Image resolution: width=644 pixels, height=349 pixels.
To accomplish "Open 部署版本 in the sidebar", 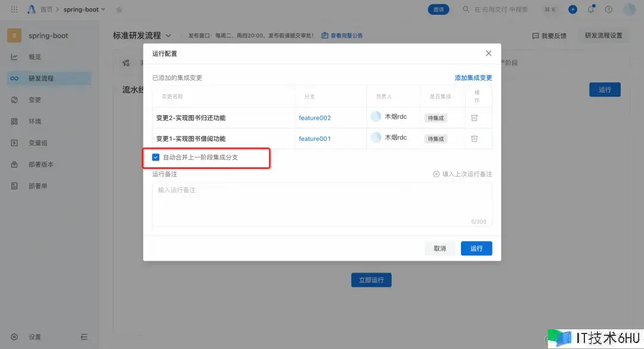I will (x=41, y=165).
